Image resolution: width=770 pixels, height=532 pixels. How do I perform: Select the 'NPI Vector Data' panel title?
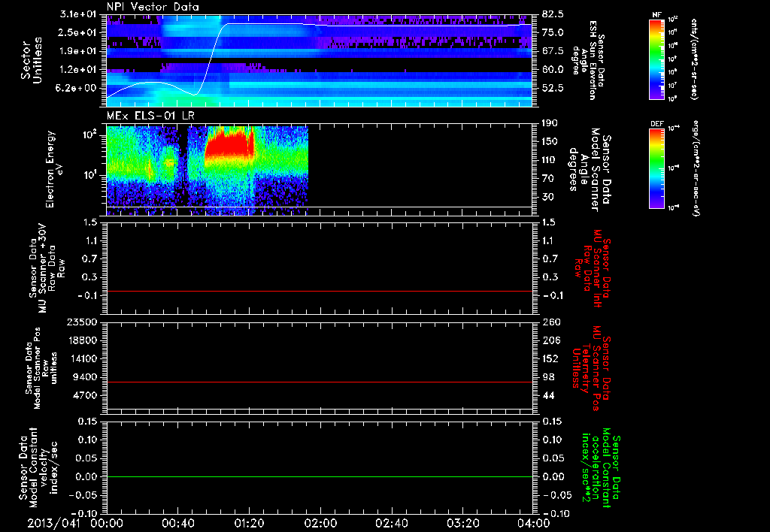tap(153, 7)
